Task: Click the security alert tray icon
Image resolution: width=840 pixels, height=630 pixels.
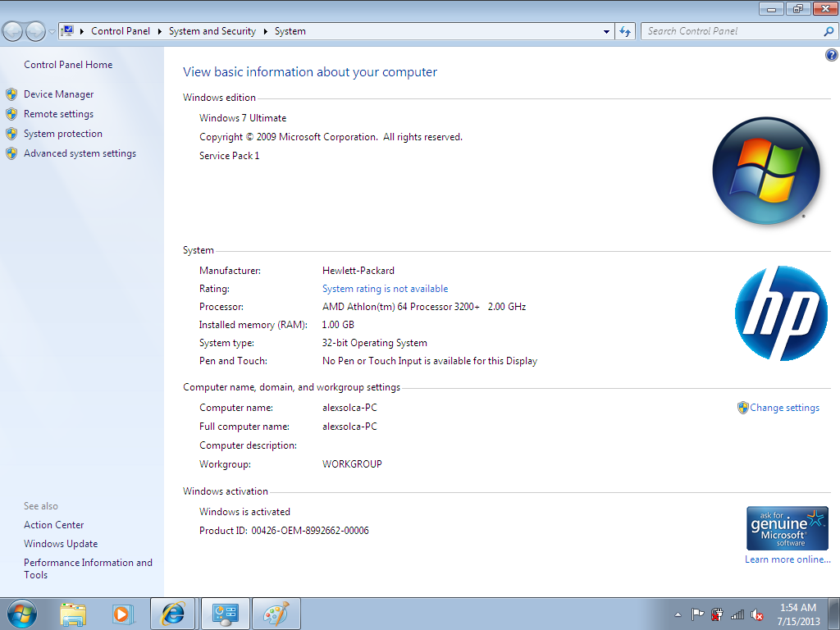Action: (x=717, y=614)
